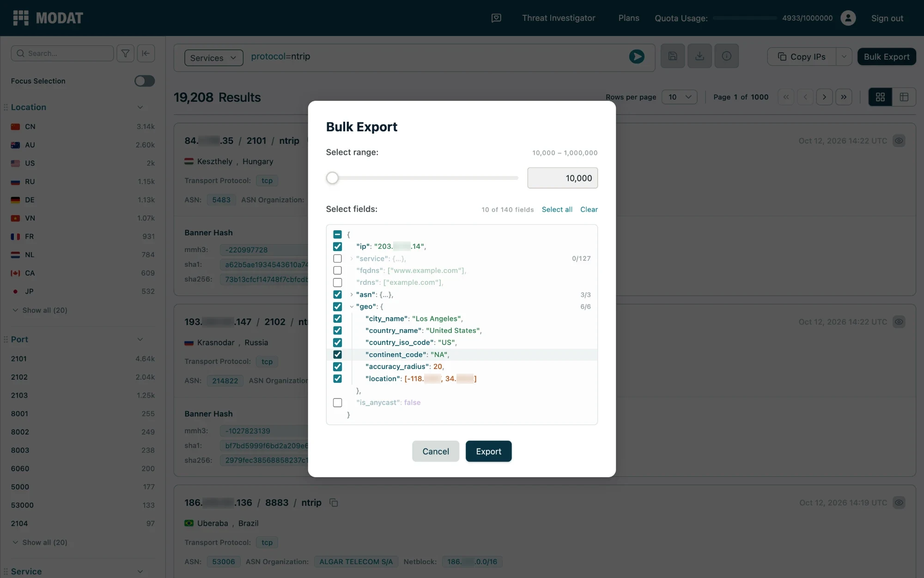Click the query info icon
Viewport: 924px width, 578px height.
(x=726, y=56)
